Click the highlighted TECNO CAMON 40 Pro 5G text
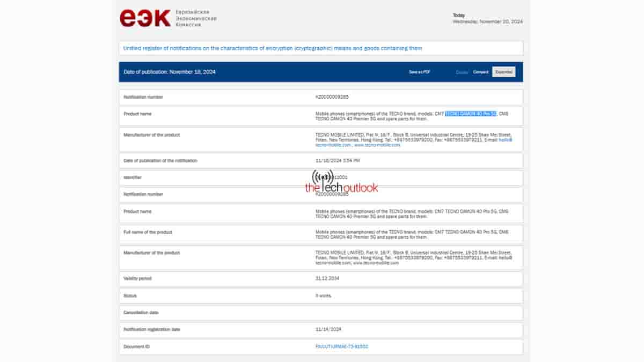Image resolution: width=644 pixels, height=362 pixels. pyautogui.click(x=471, y=114)
